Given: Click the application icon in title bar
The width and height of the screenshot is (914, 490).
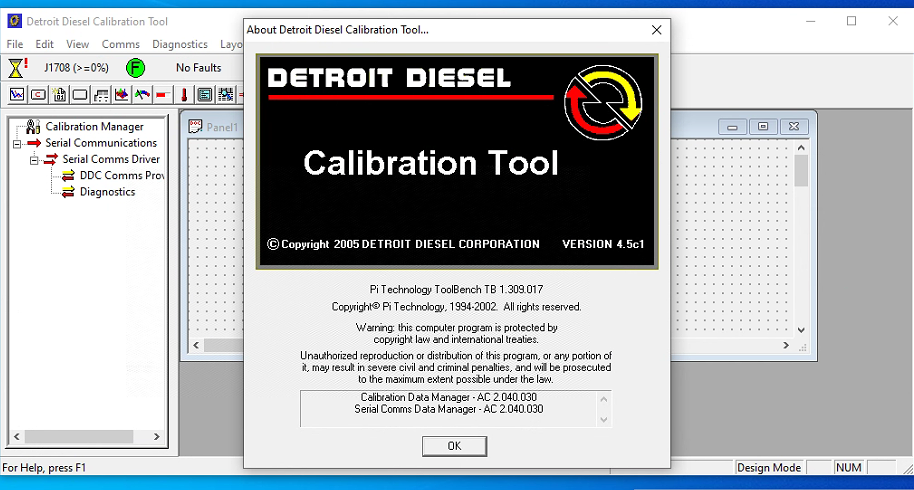Looking at the screenshot, I should point(15,22).
